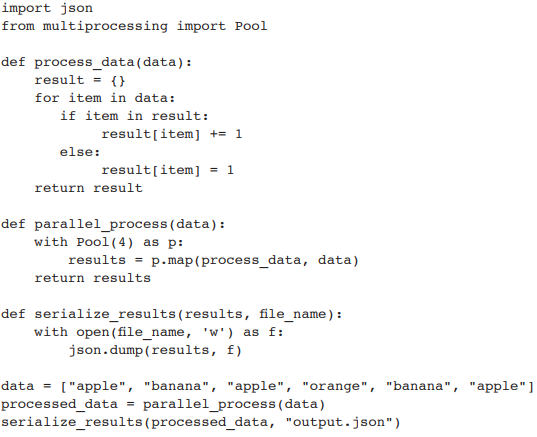Click the json.dump call line
Screen dimensions: 537x437
point(155,350)
